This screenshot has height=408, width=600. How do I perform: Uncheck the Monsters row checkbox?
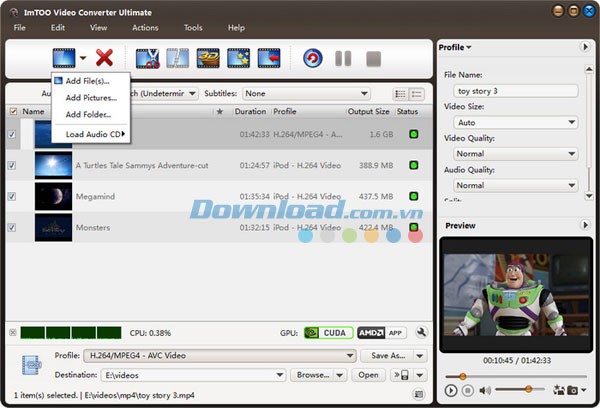(x=12, y=227)
